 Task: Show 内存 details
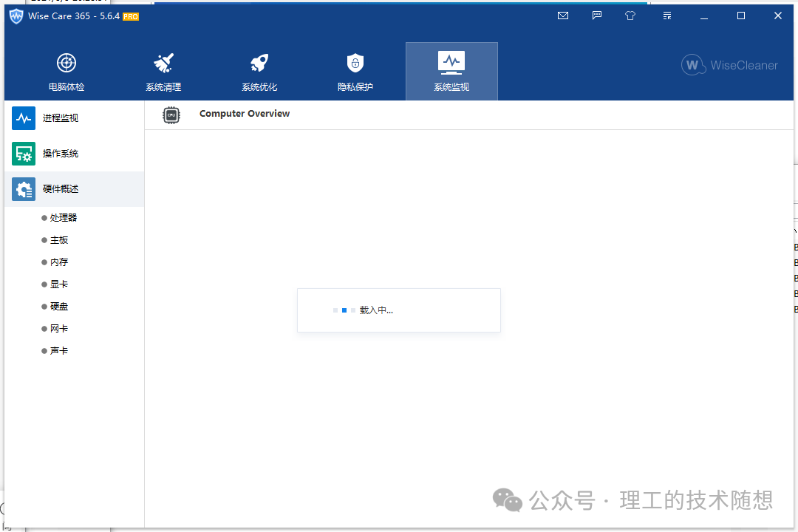[x=59, y=262]
